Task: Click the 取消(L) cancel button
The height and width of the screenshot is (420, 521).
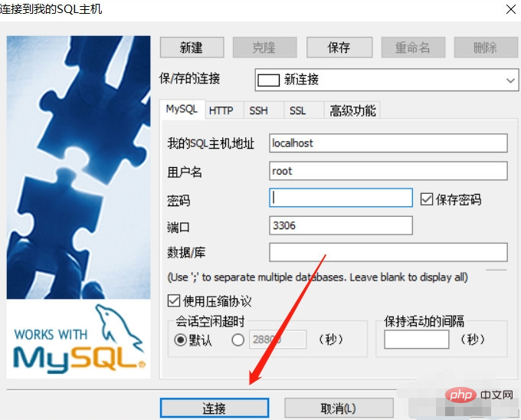Action: click(339, 408)
